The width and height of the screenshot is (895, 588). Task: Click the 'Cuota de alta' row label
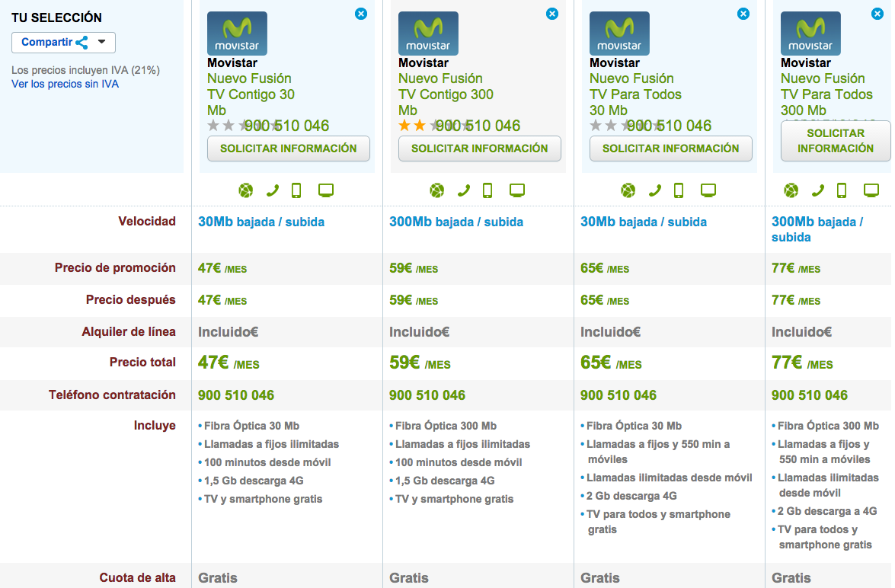pyautogui.click(x=138, y=578)
